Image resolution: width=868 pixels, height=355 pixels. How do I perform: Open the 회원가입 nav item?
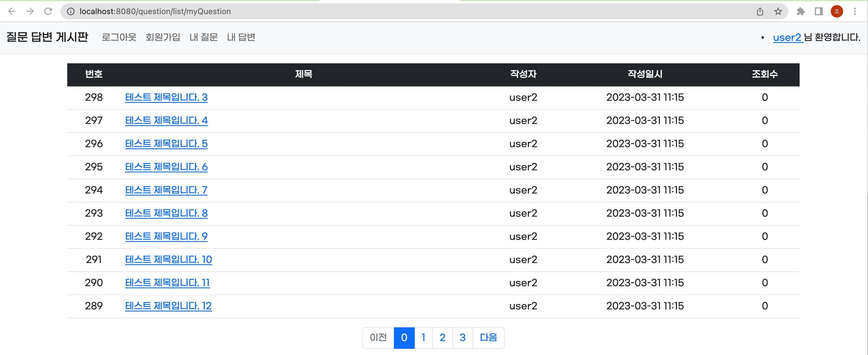(x=163, y=37)
